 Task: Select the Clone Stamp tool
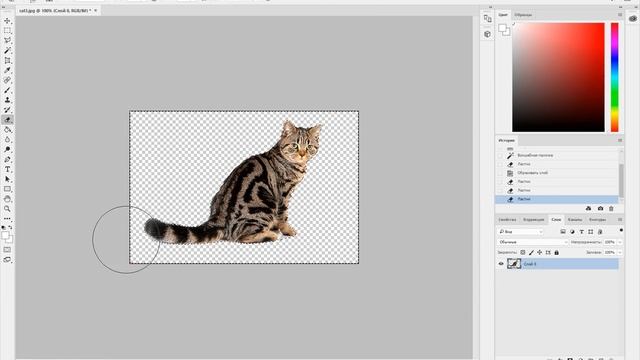tap(7, 100)
